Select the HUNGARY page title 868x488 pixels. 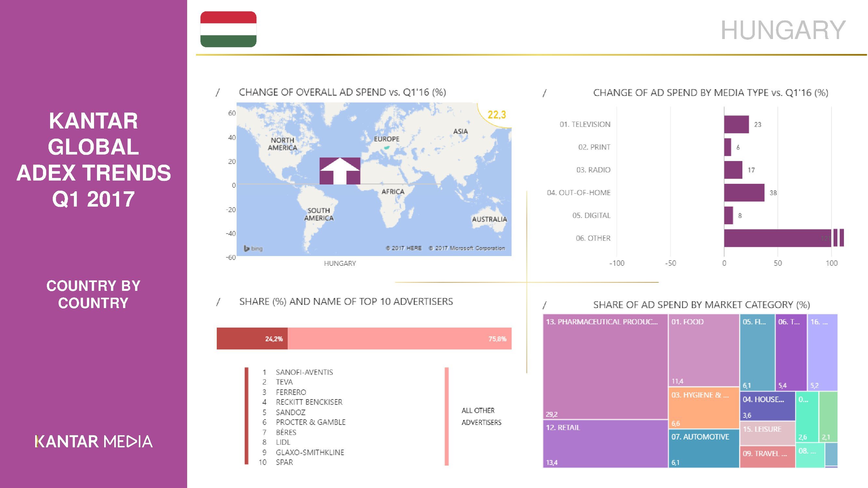tap(783, 30)
